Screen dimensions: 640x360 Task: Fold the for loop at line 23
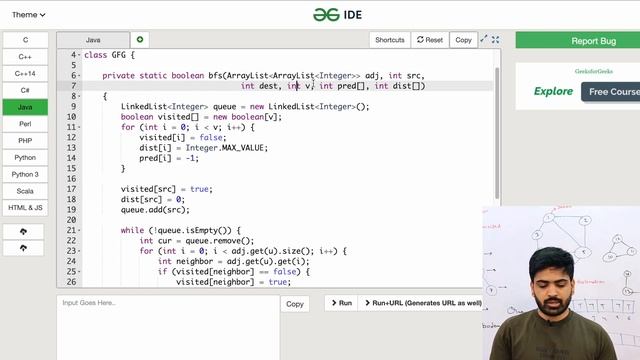79,251
